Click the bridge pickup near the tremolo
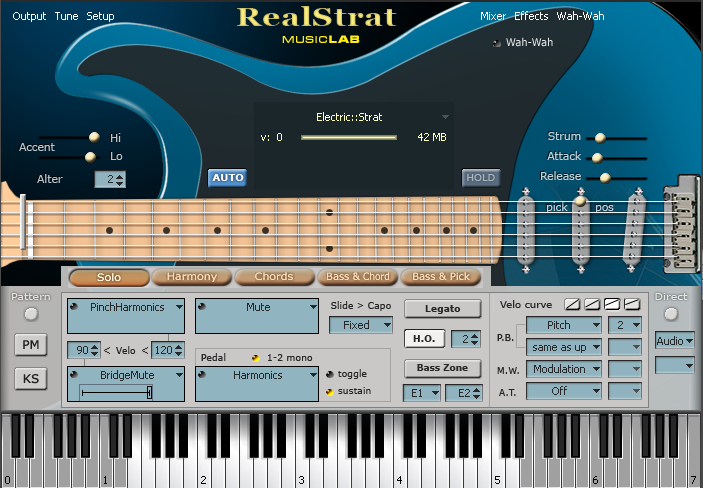 pyautogui.click(x=635, y=230)
